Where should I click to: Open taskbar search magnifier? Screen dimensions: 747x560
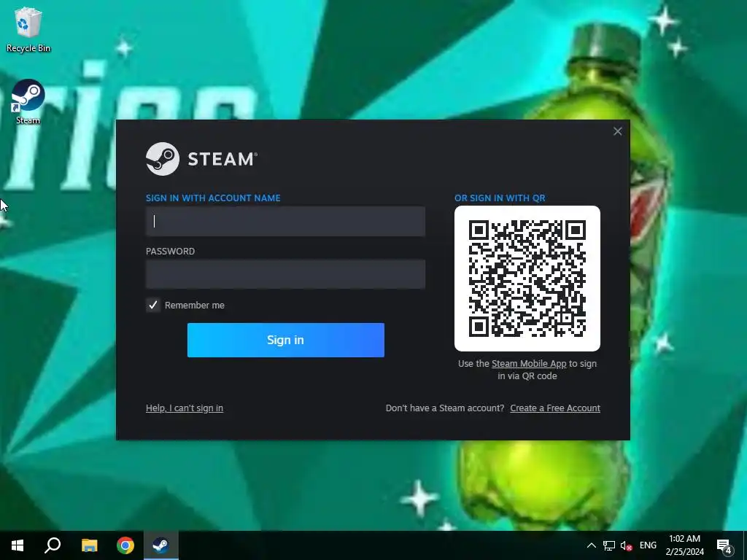tap(53, 545)
